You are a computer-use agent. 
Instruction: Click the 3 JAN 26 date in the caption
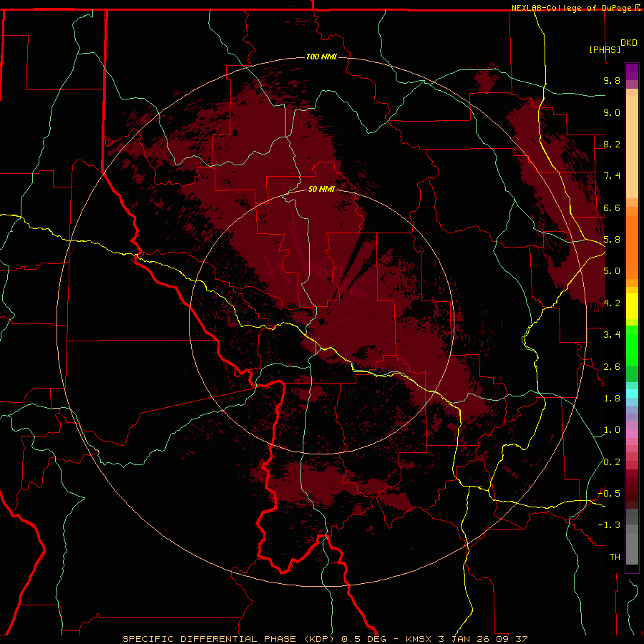pos(464,639)
